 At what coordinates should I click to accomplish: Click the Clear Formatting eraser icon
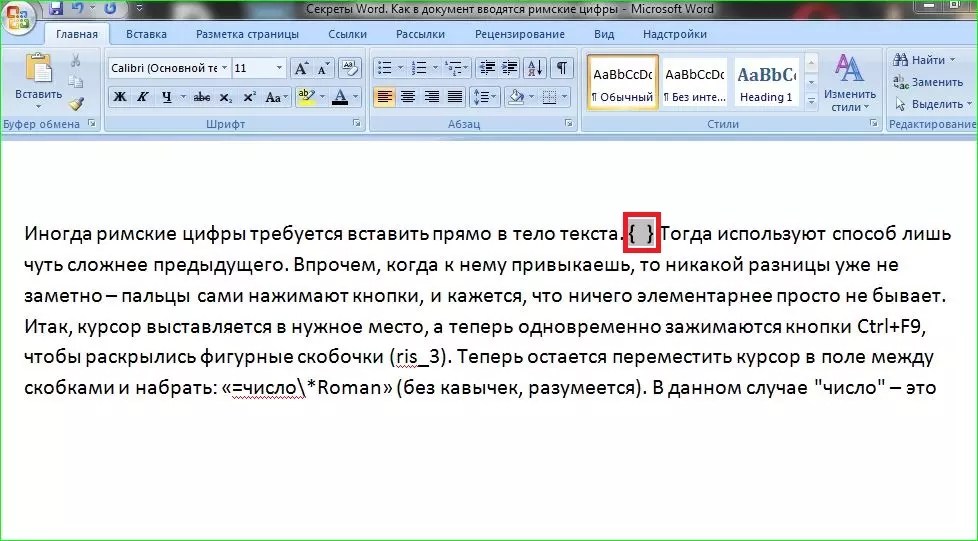point(349,68)
